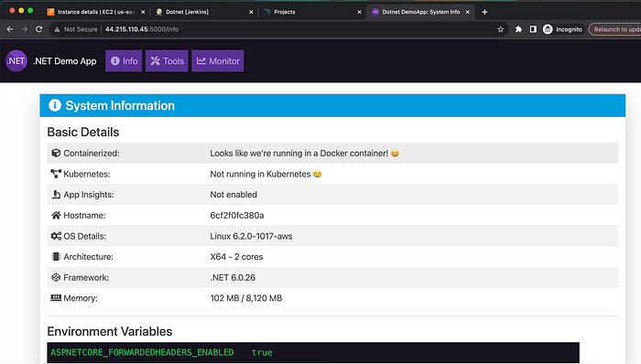Click the Relaunch to update button
The height and width of the screenshot is (364, 641).
[x=614, y=29]
